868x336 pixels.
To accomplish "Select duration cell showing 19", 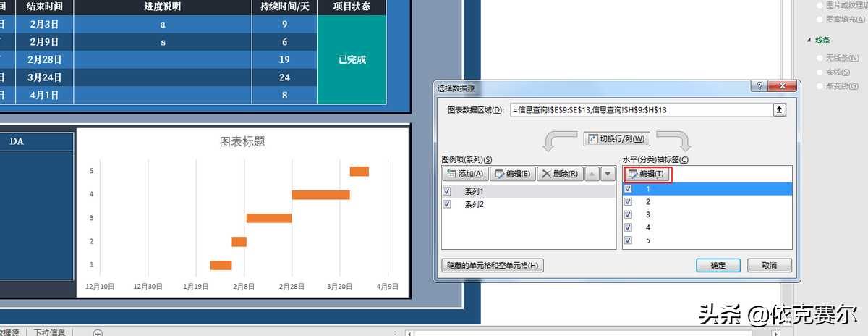I will [x=284, y=60].
